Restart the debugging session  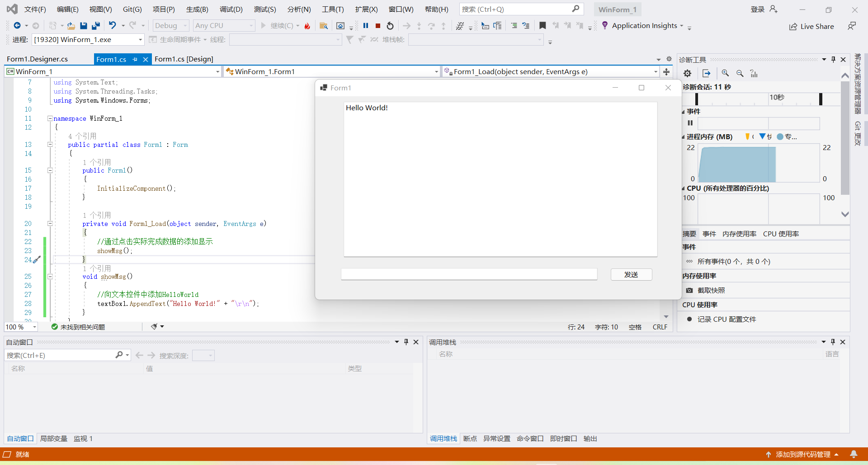(x=390, y=26)
